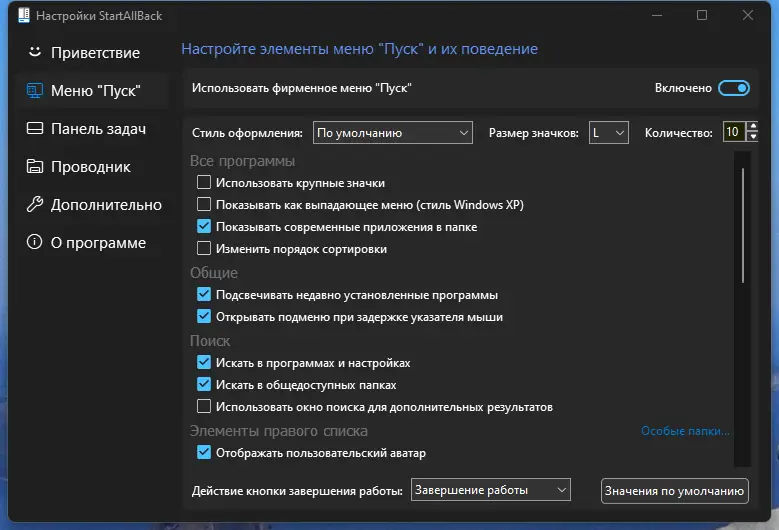The height and width of the screenshot is (530, 779).
Task: Expand the Размер значков dropdown showing L
Action: click(609, 133)
